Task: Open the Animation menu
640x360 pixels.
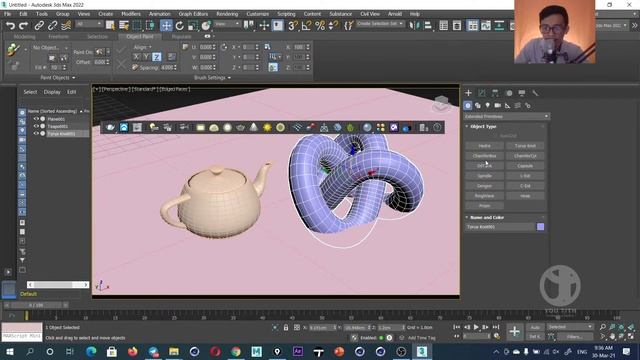Action: (160, 14)
